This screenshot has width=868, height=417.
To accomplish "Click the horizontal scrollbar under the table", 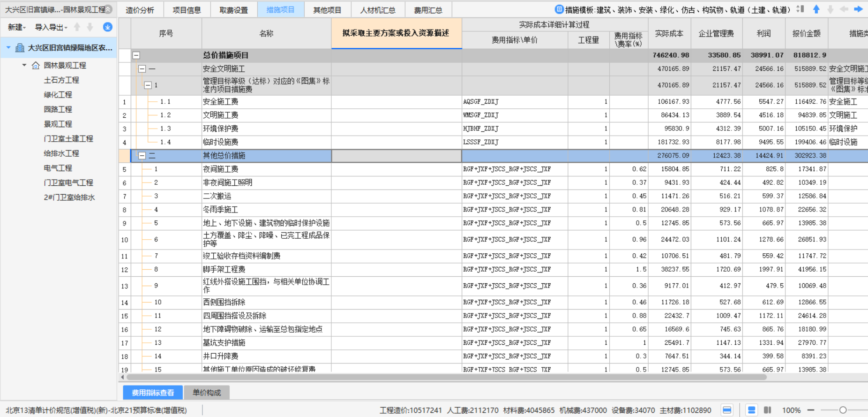I will 446,377.
